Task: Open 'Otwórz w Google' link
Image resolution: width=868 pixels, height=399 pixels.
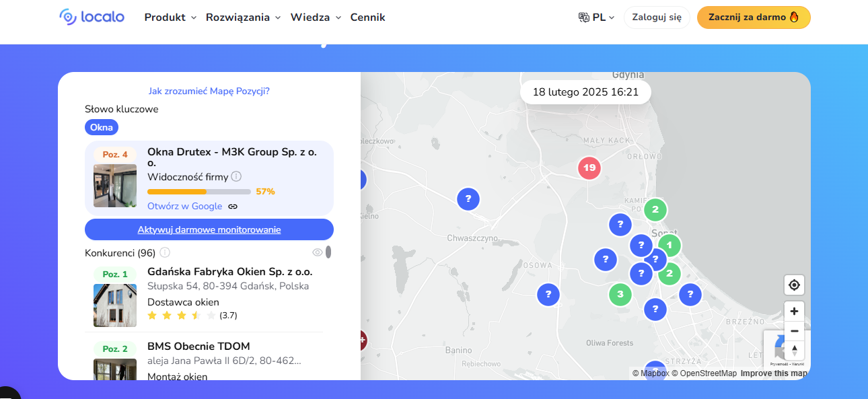Action: (185, 206)
